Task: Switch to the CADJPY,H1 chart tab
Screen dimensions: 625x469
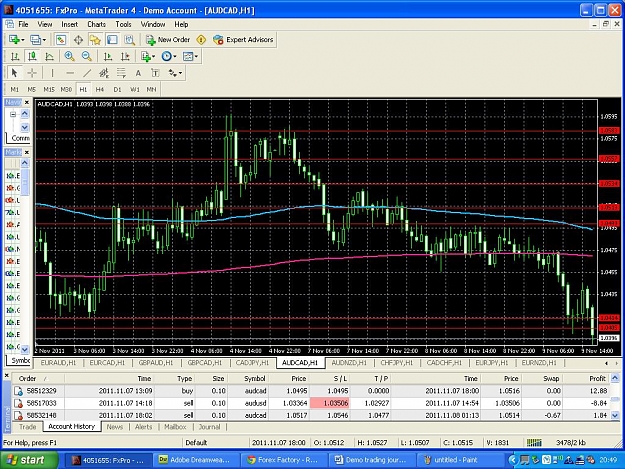Action: [x=252, y=363]
